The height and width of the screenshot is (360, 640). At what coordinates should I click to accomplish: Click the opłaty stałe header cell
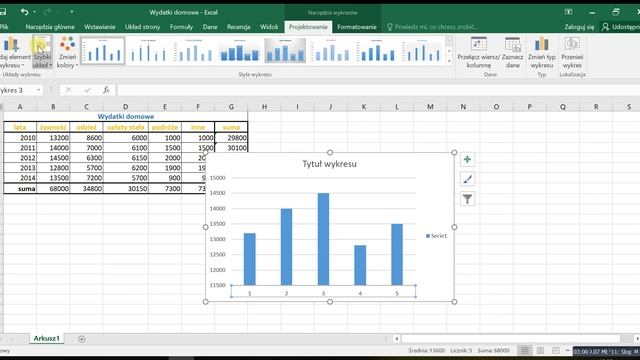click(125, 127)
